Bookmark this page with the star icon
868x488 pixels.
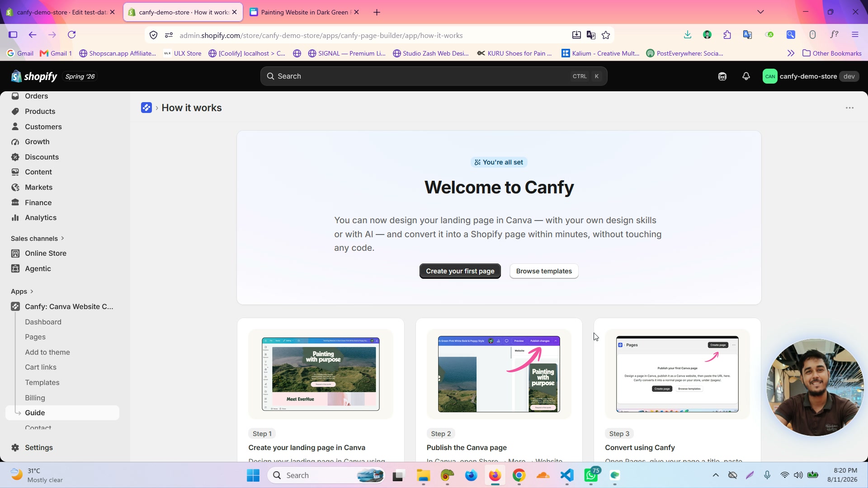click(x=606, y=35)
